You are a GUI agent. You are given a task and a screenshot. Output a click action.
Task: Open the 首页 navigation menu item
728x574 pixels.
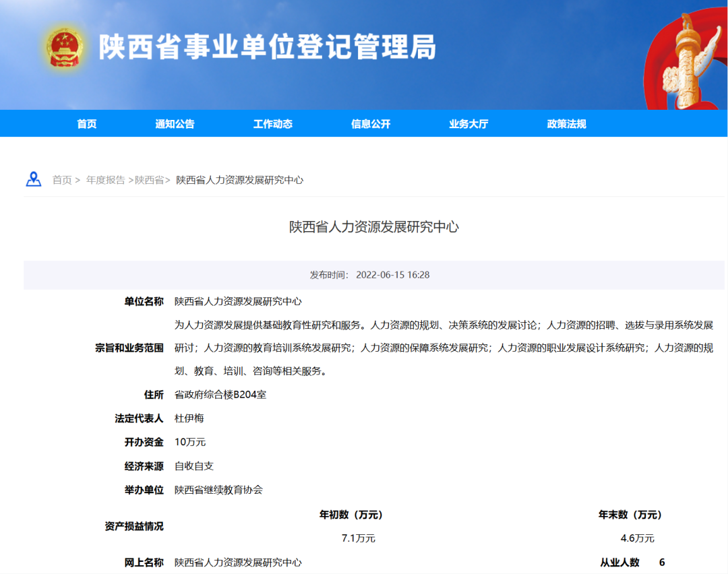click(86, 123)
